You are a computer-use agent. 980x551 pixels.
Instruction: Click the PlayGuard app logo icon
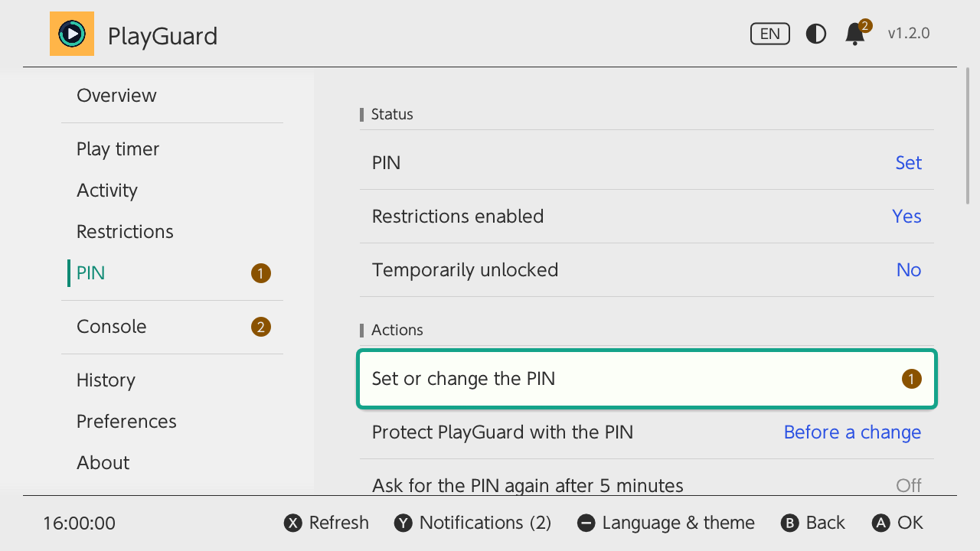click(72, 34)
